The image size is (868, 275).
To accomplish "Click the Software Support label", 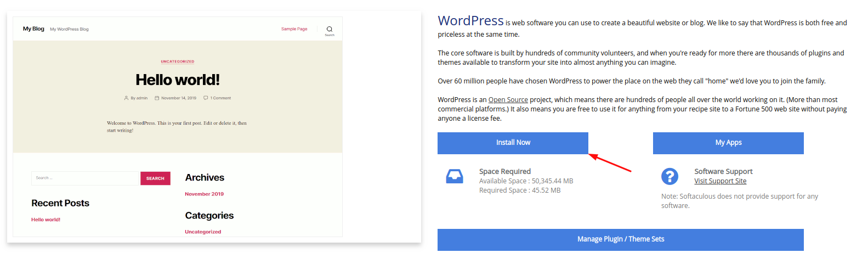I will point(723,172).
